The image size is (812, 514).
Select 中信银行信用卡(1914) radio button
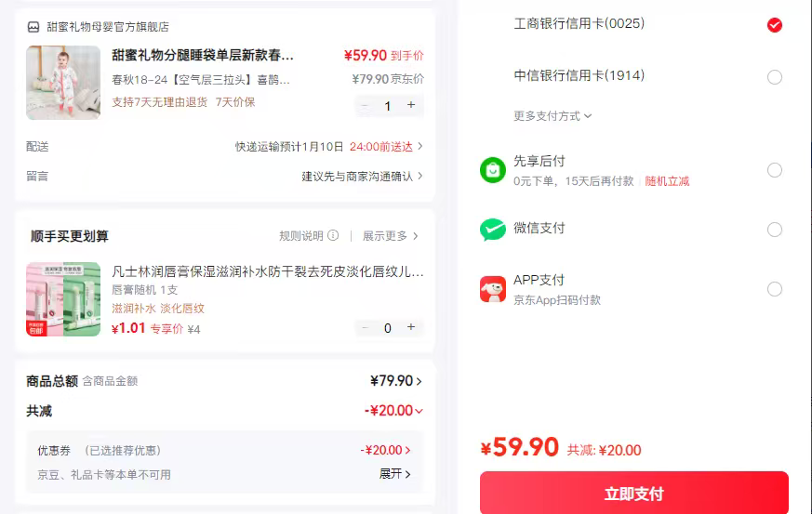tap(774, 77)
